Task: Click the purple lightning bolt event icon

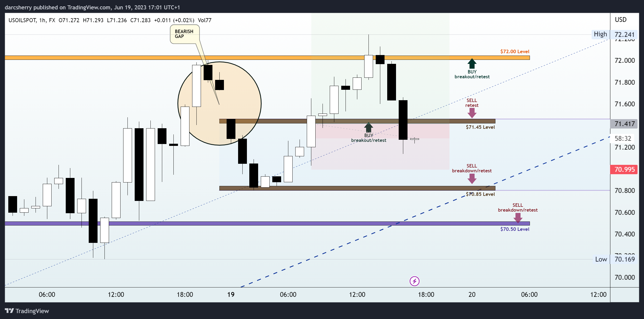Action: [x=414, y=281]
